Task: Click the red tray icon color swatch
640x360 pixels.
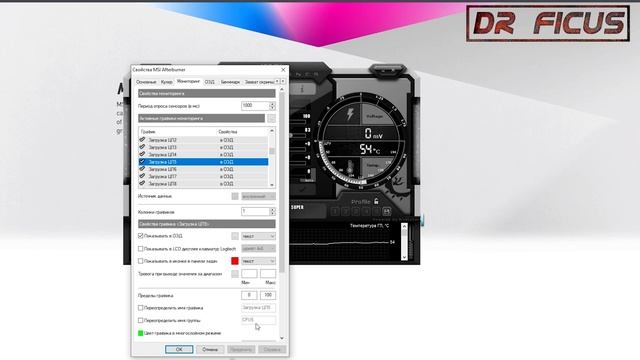Action: 235,261
